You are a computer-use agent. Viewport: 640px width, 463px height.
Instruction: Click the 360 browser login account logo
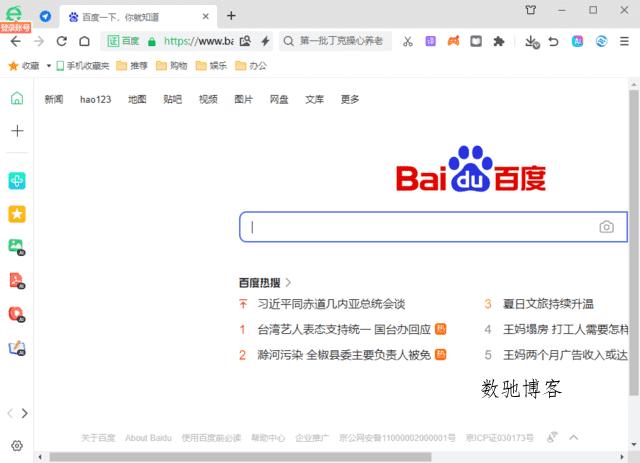point(14,16)
